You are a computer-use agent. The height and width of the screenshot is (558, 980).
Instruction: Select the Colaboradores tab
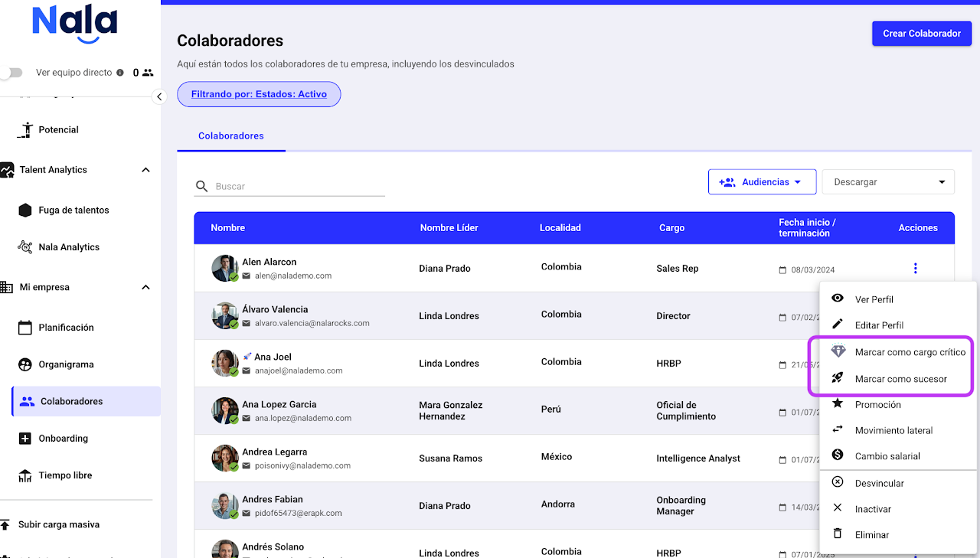pyautogui.click(x=230, y=135)
